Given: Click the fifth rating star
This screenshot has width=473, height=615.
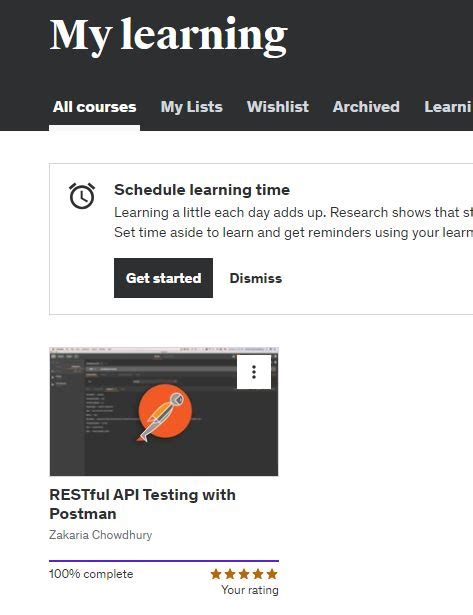Looking at the screenshot, I should pyautogui.click(x=272, y=574).
